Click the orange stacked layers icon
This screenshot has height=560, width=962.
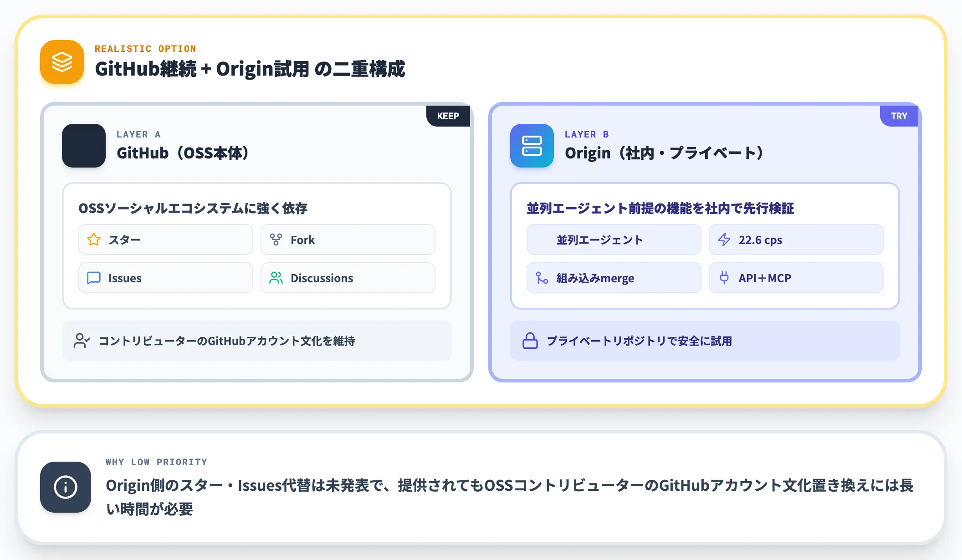click(62, 62)
